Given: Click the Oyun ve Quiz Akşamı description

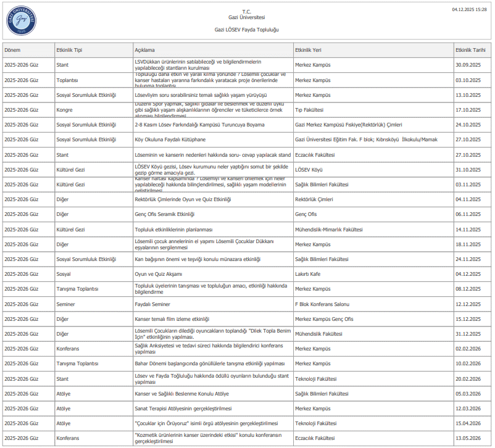Looking at the screenshot, I should 159,274.
